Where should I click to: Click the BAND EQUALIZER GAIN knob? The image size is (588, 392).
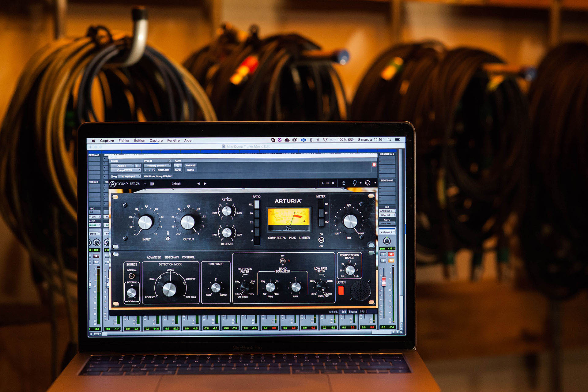[296, 287]
